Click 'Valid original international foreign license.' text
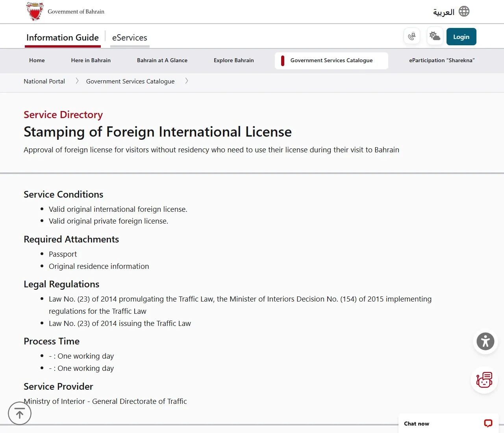Viewport: 504px width, 433px height. click(118, 209)
